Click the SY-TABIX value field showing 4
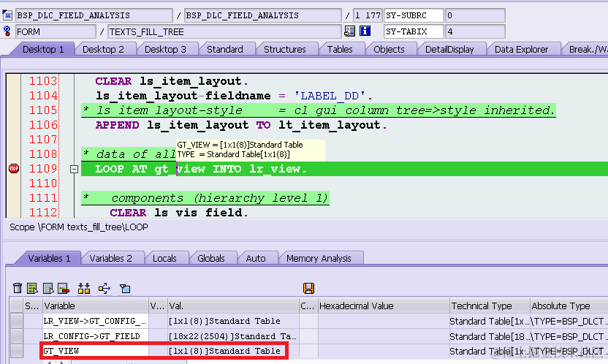The height and width of the screenshot is (364, 608). coord(475,31)
